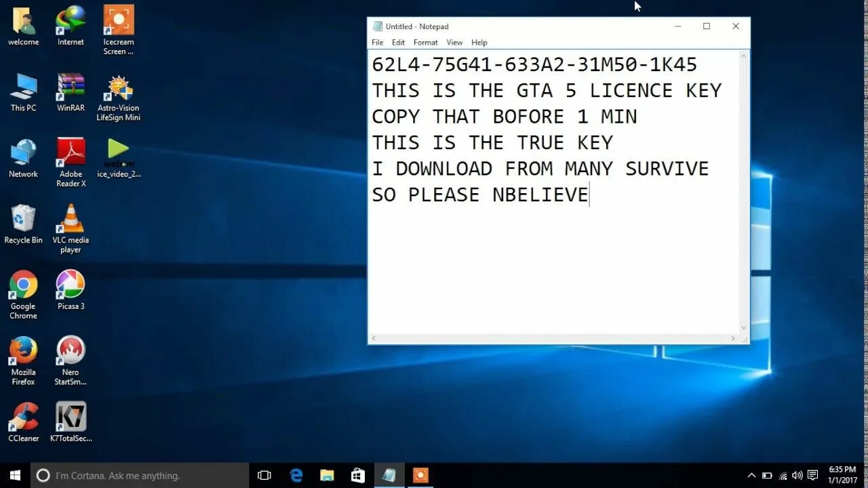Click the 'I DOWNLOAD FROM MANY SURVIVE' line
The width and height of the screenshot is (868, 488).
pyautogui.click(x=540, y=169)
